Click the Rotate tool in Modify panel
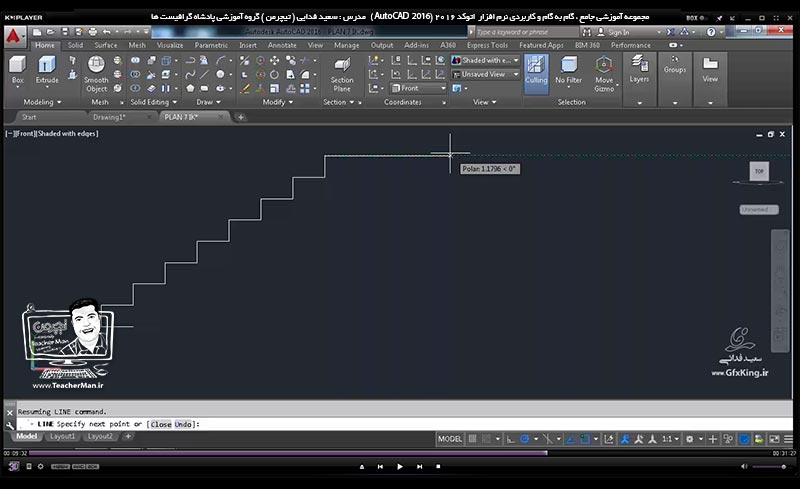 click(274, 75)
